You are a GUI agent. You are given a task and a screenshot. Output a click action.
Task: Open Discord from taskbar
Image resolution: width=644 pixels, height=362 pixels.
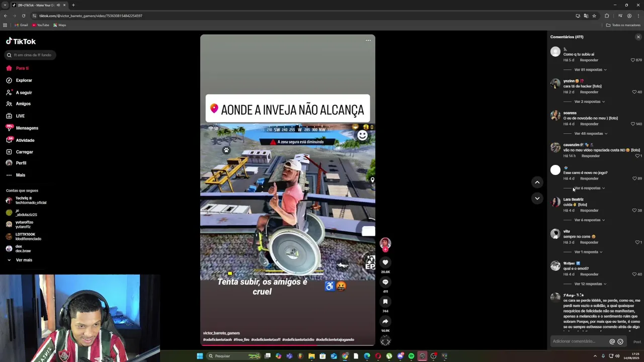point(400,356)
